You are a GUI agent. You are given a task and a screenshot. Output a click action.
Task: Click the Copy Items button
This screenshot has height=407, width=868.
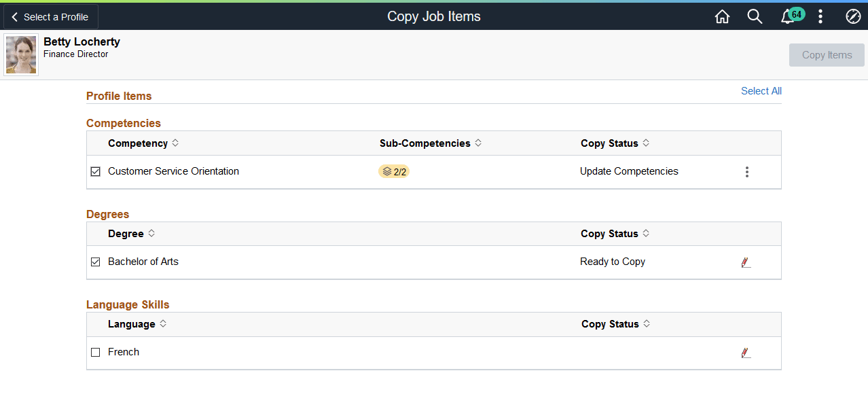[827, 54]
